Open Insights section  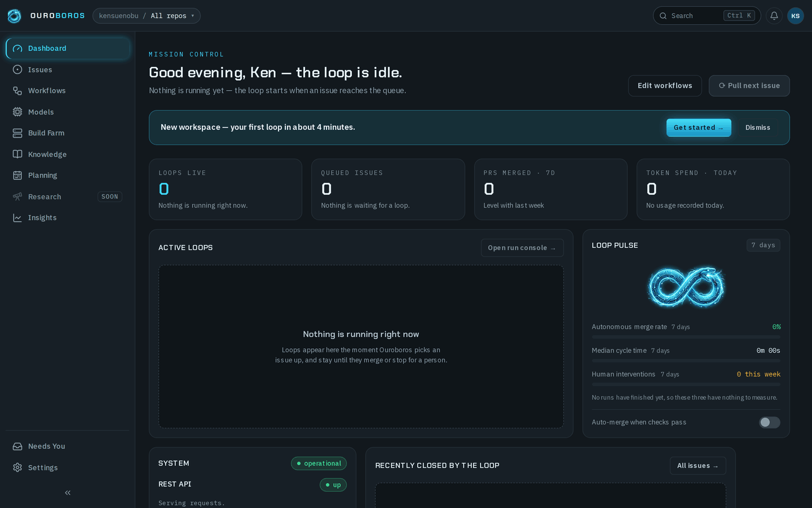coord(68,218)
